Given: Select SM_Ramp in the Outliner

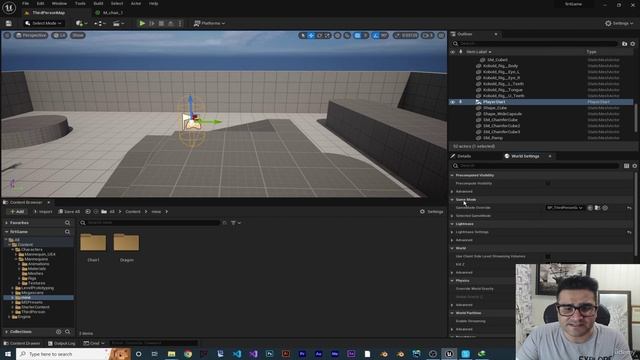Looking at the screenshot, I should 493,138.
